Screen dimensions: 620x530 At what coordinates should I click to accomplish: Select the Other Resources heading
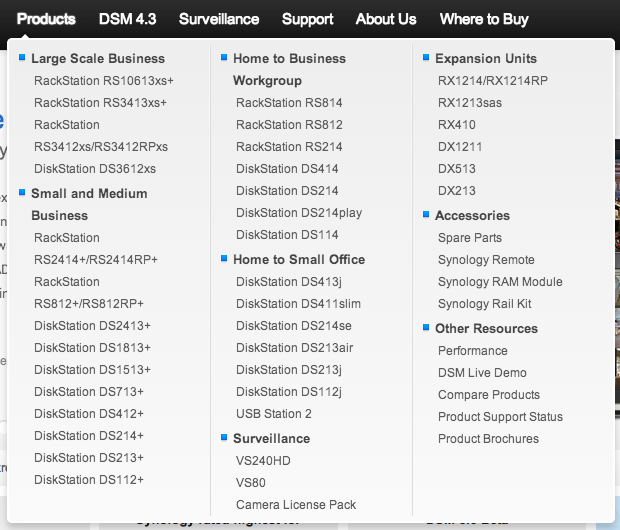486,329
